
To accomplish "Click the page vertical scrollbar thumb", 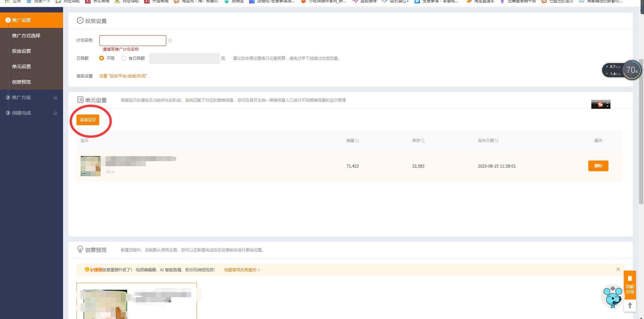I will [x=641, y=131].
